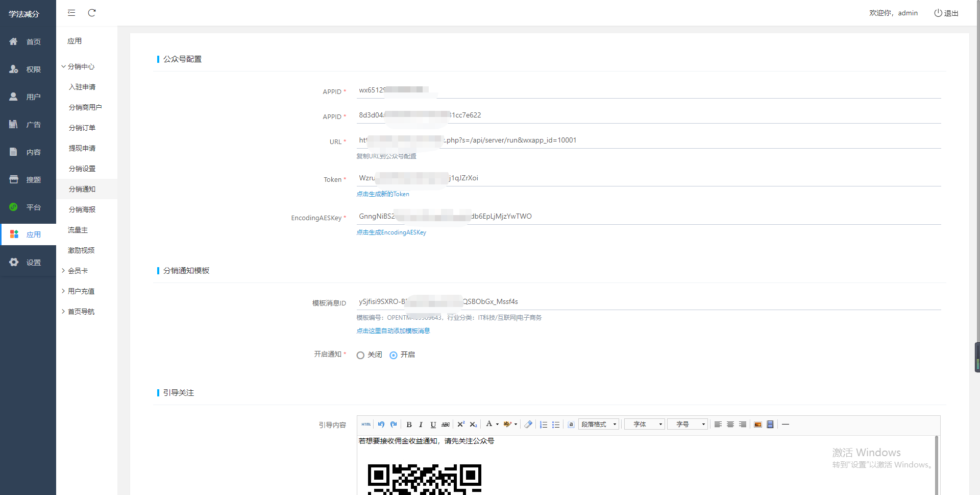Click the refresh icon in top bar
Viewport: 980px width, 495px height.
(92, 13)
